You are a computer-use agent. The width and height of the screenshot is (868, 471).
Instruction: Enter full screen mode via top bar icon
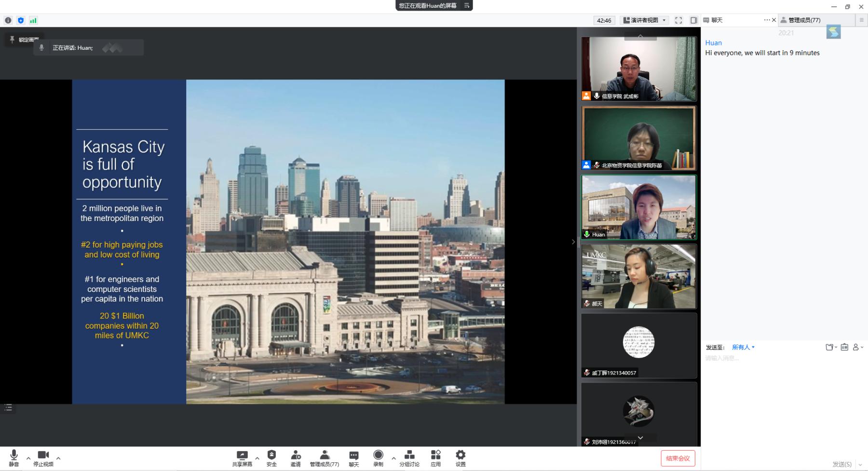(x=678, y=20)
